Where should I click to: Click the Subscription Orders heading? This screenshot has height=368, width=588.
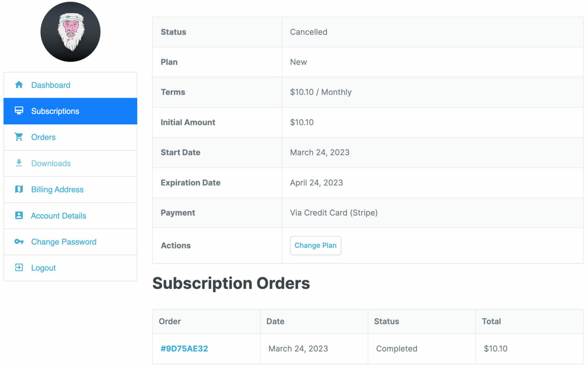pyautogui.click(x=231, y=283)
